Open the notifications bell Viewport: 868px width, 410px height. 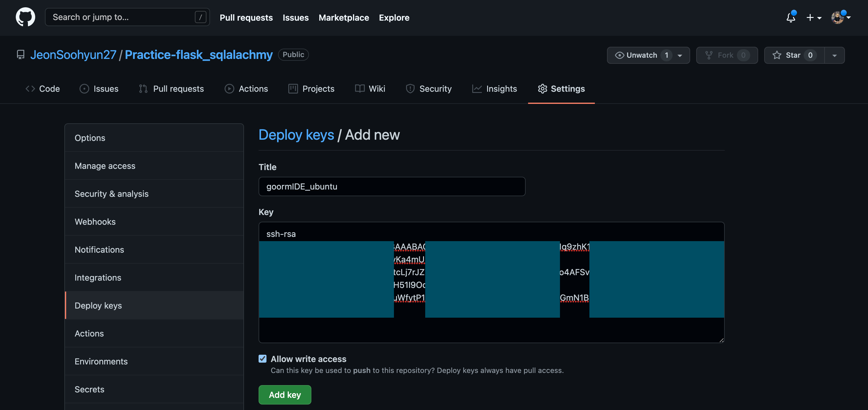click(791, 17)
